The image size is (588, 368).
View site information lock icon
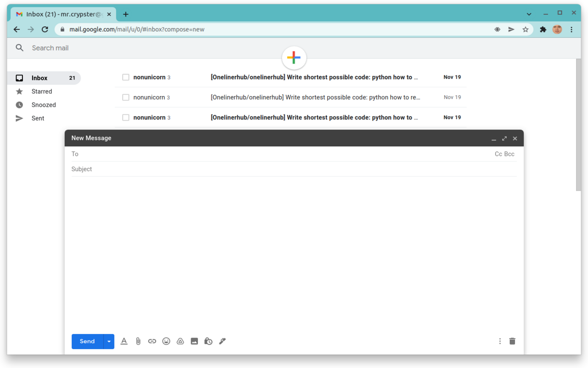click(62, 29)
